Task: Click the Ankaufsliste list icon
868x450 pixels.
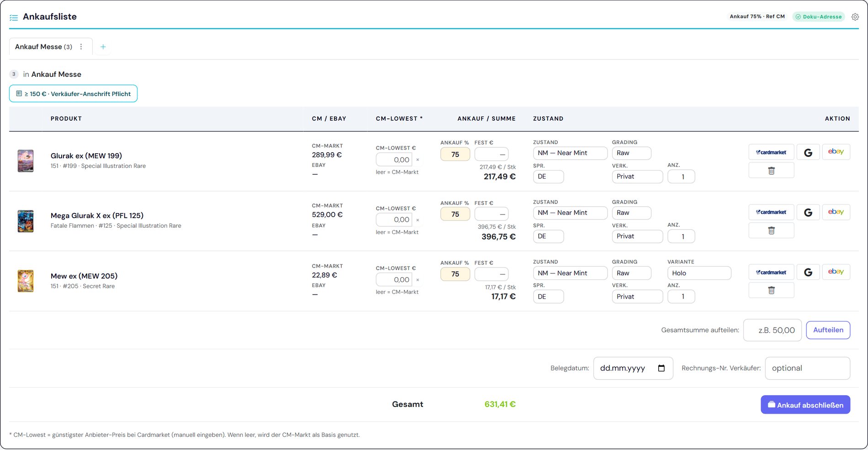Action: click(14, 17)
